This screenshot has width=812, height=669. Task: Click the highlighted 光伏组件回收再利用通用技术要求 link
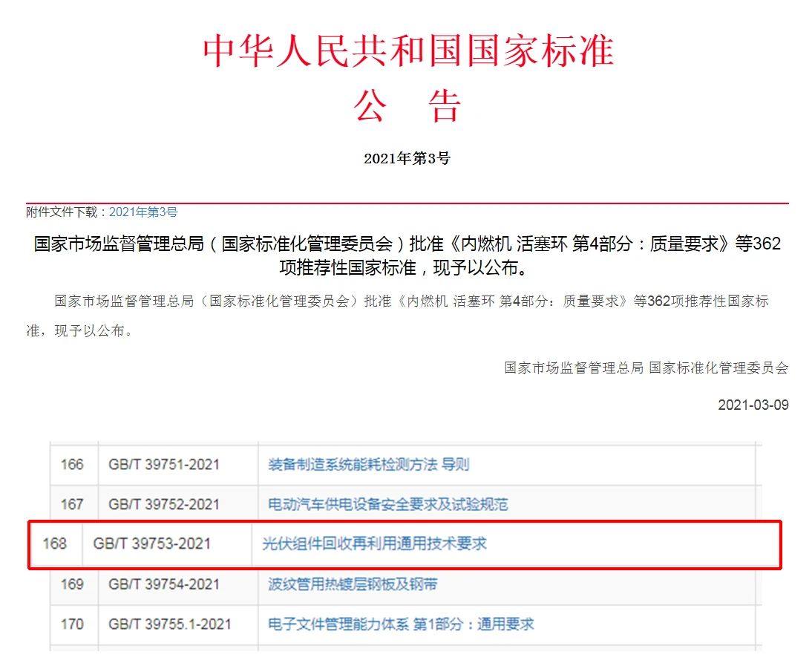[374, 544]
